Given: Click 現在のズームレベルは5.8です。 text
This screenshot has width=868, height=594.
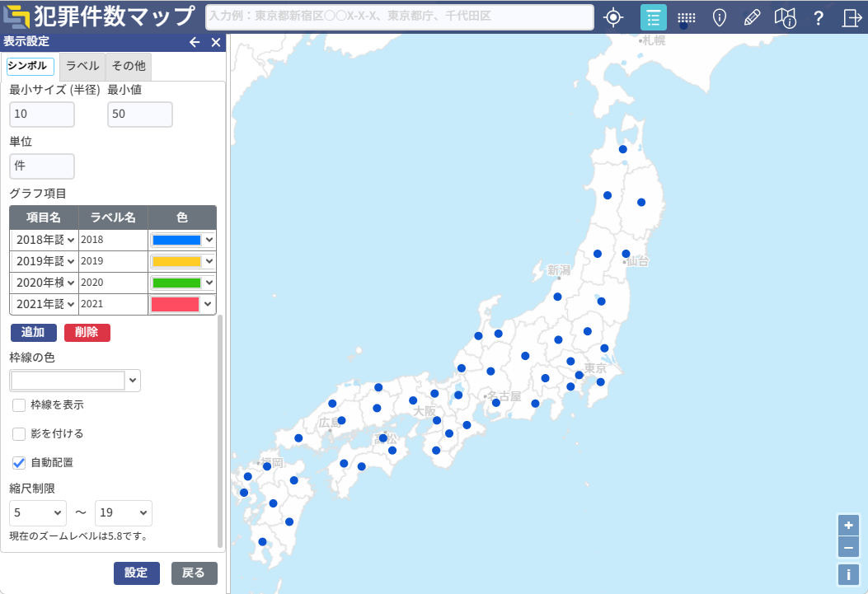Looking at the screenshot, I should pyautogui.click(x=80, y=536).
